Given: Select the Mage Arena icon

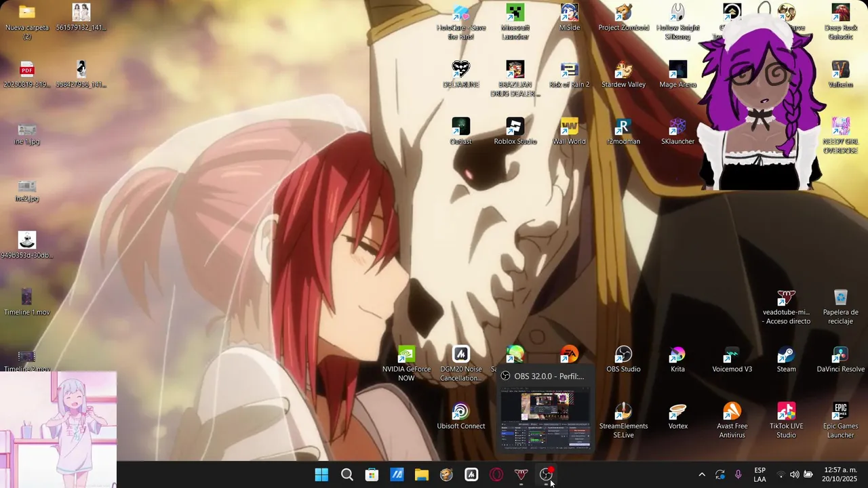Looking at the screenshot, I should pyautogui.click(x=677, y=75).
